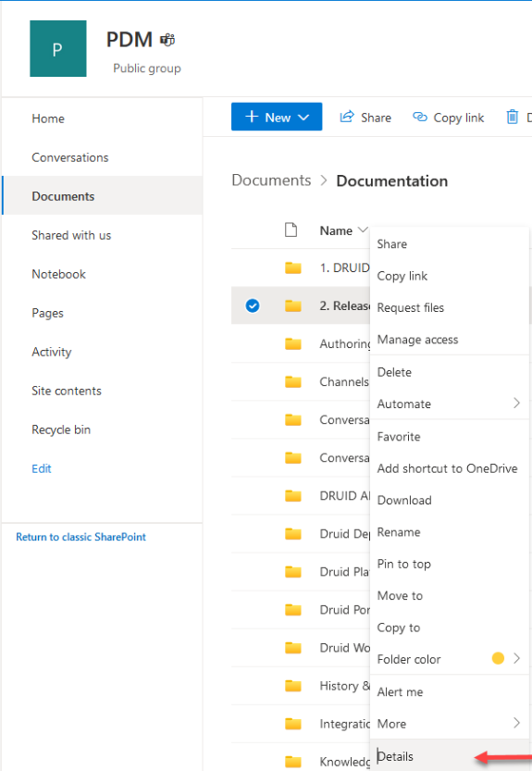Click the folder icon for 1. DRUID

click(x=293, y=268)
